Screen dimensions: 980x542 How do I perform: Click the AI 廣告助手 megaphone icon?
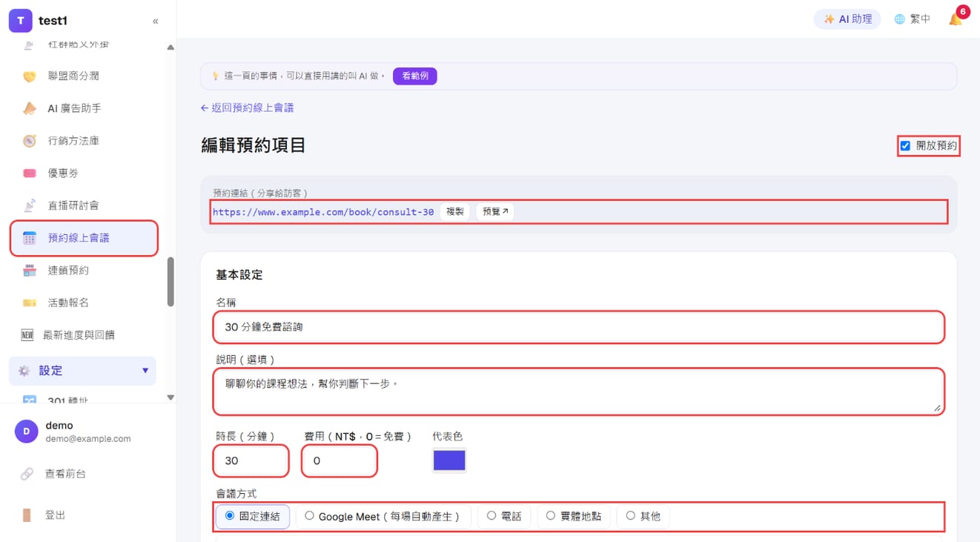[29, 109]
